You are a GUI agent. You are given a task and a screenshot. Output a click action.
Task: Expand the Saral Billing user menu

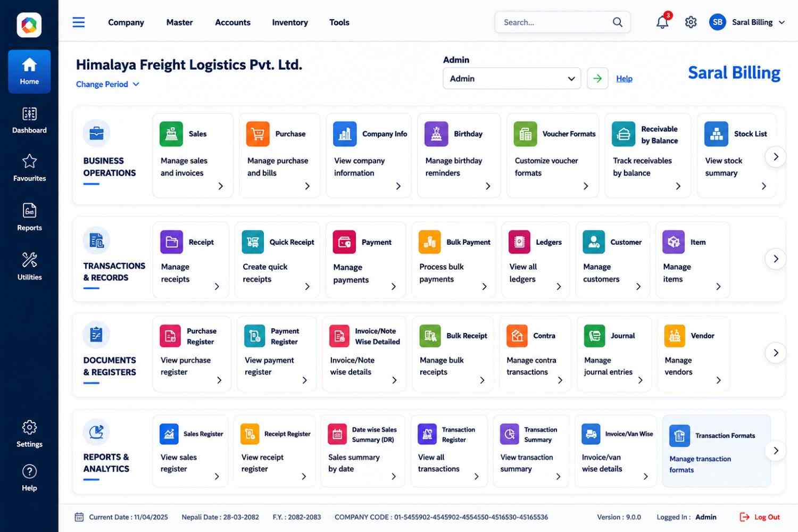click(x=747, y=22)
